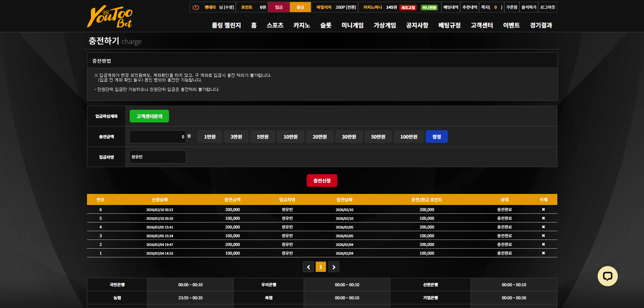The width and height of the screenshot is (644, 308).
Task: Select the 10만원 amount button
Action: click(290, 137)
